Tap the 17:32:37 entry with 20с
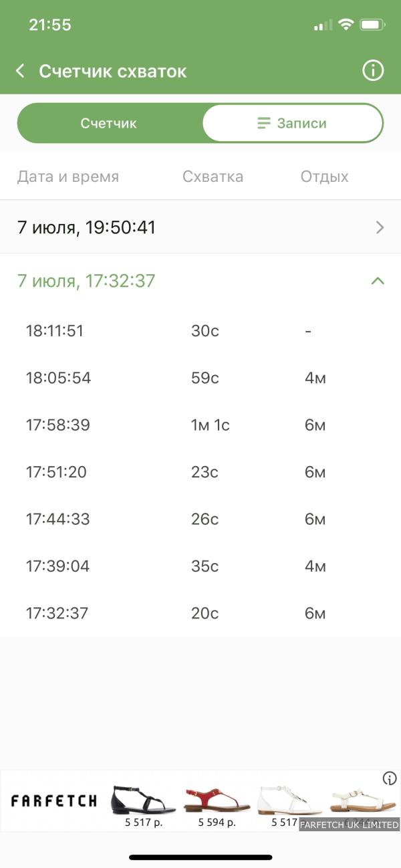Image resolution: width=401 pixels, height=868 pixels. 200,613
